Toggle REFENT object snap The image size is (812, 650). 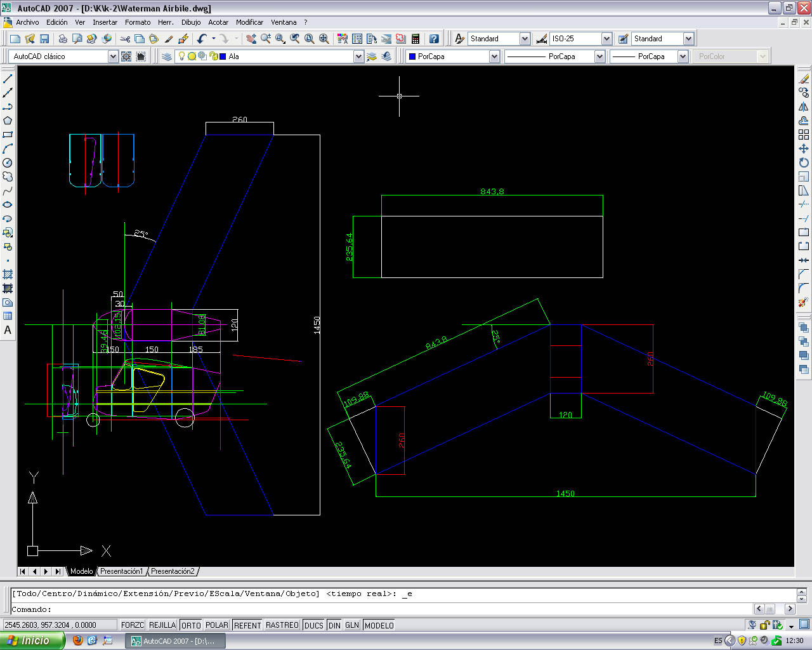coord(247,625)
